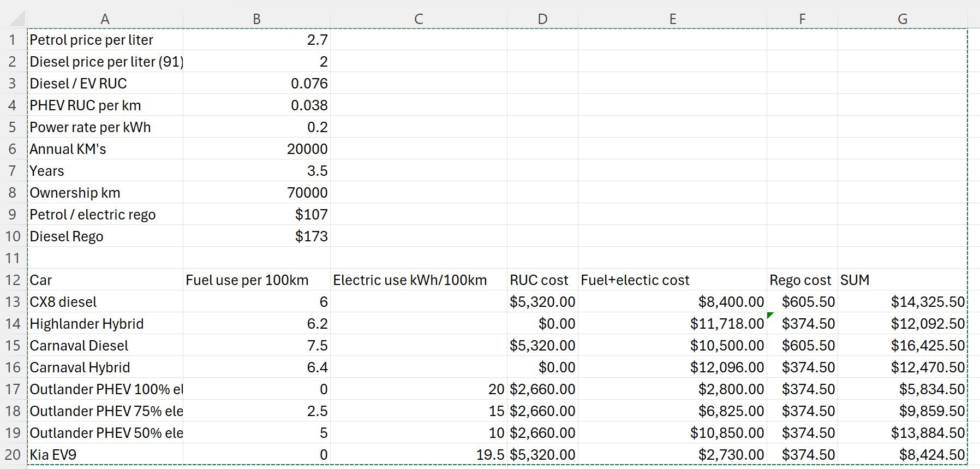This screenshot has height=469, width=980.
Task: Click the $8,400.00 fuel cost cell
Action: [672, 302]
